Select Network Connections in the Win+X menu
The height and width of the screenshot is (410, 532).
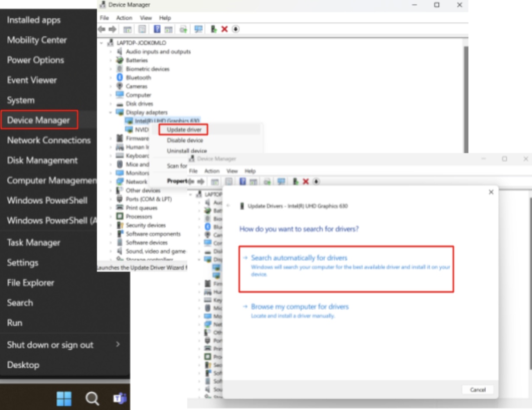49,140
